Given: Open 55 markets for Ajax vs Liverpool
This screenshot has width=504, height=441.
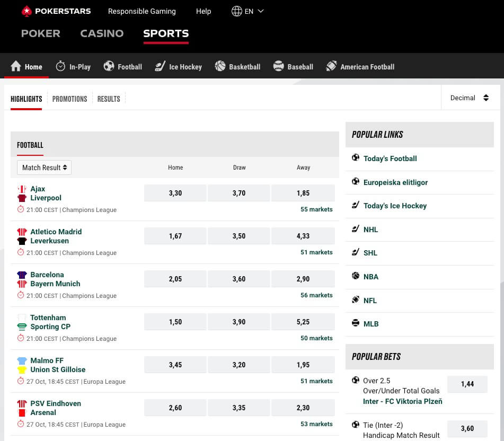Looking at the screenshot, I should pyautogui.click(x=316, y=209).
